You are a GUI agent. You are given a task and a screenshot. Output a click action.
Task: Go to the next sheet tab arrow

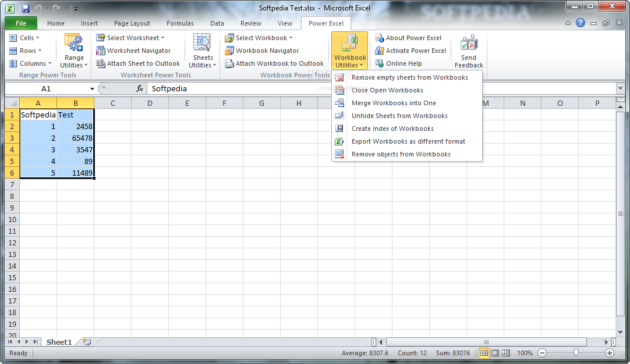[x=27, y=342]
